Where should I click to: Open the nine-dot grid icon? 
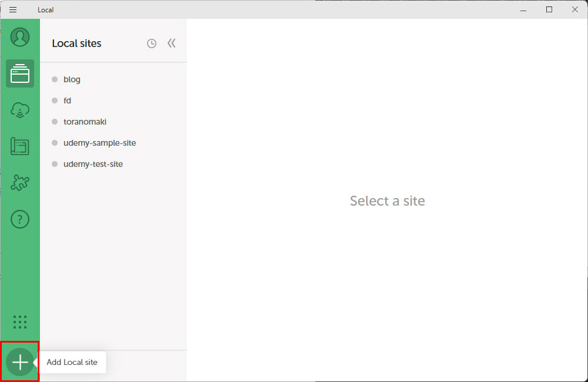[20, 321]
